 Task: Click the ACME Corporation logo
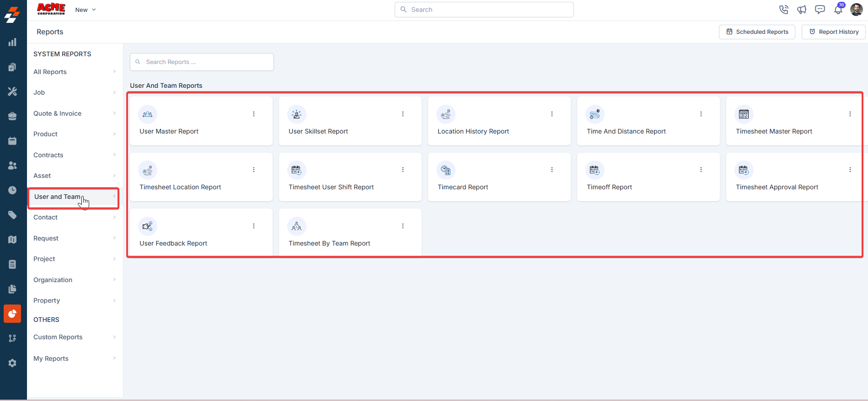pos(51,9)
